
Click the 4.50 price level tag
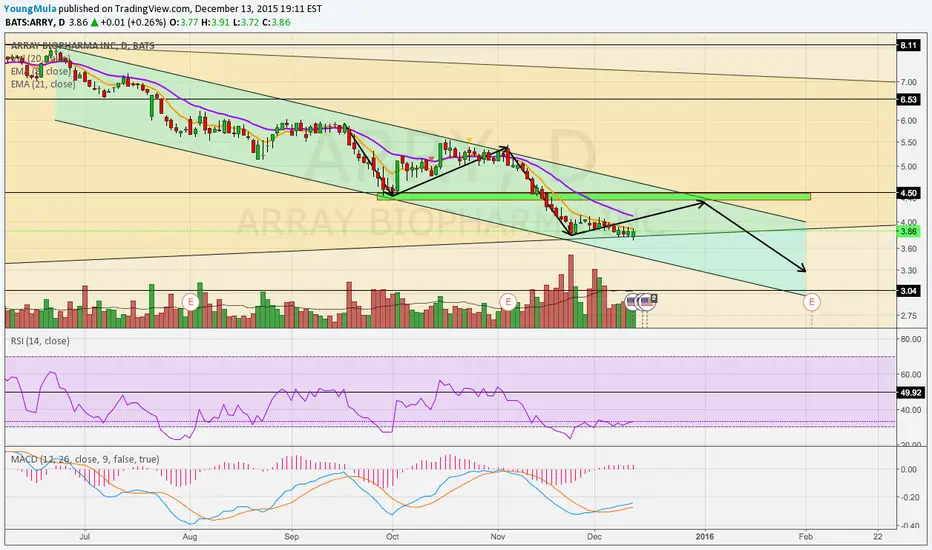[x=908, y=193]
